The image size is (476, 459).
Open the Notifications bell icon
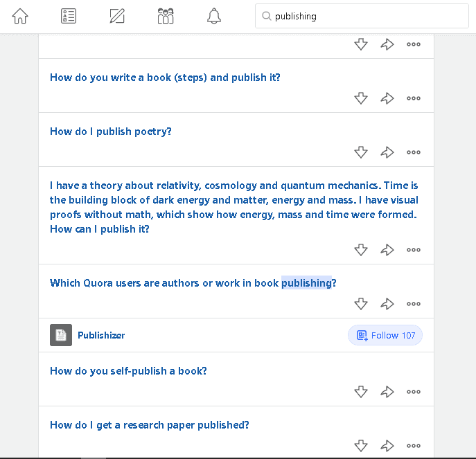tap(214, 16)
